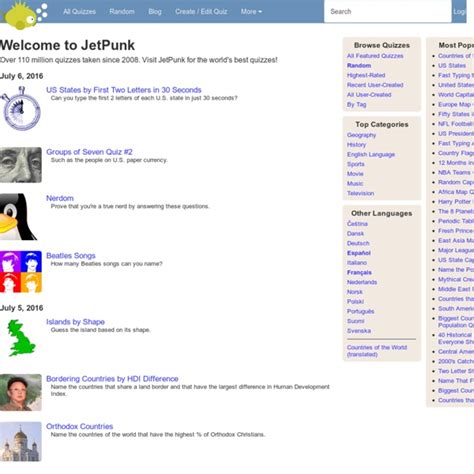Switch language to Čeština
Image resolution: width=474 pixels, height=474 pixels.
coord(357,224)
